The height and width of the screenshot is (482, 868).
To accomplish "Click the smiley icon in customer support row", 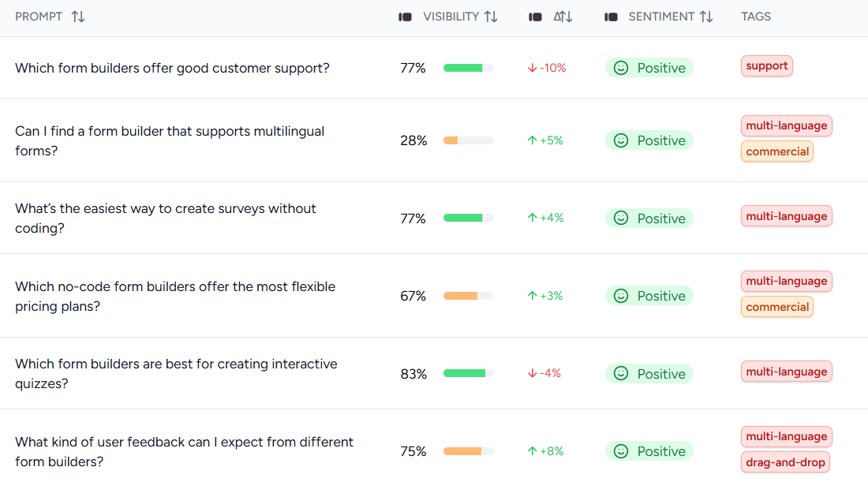I will click(x=621, y=68).
